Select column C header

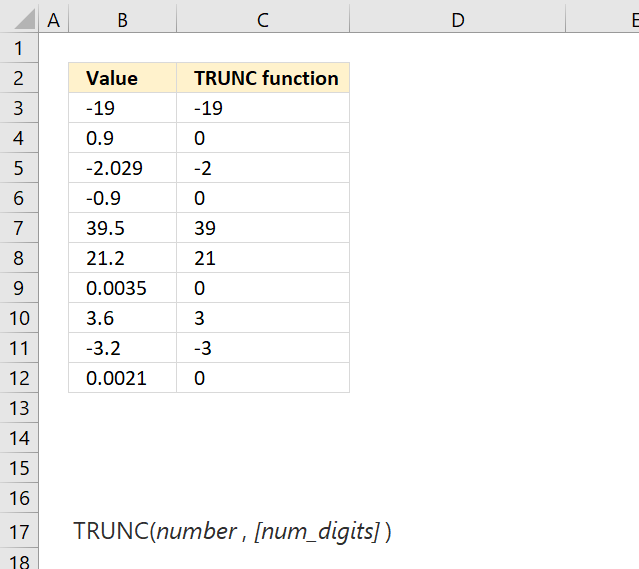(263, 20)
